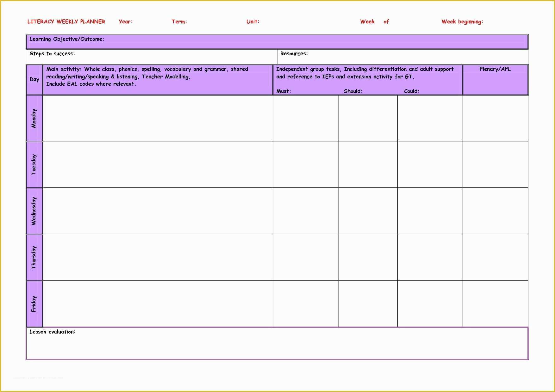The width and height of the screenshot is (555, 392).
Task: Click the 'Resources:' cell
Action: 402,57
